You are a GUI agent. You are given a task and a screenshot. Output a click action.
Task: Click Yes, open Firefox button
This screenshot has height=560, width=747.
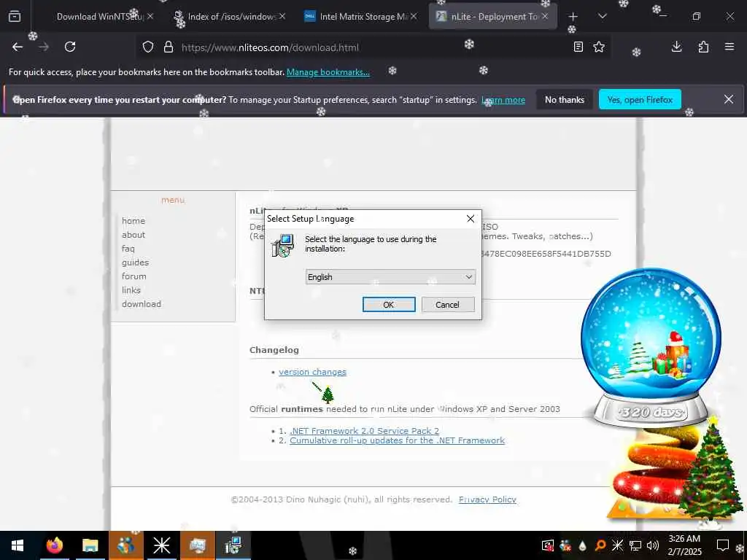(x=640, y=99)
